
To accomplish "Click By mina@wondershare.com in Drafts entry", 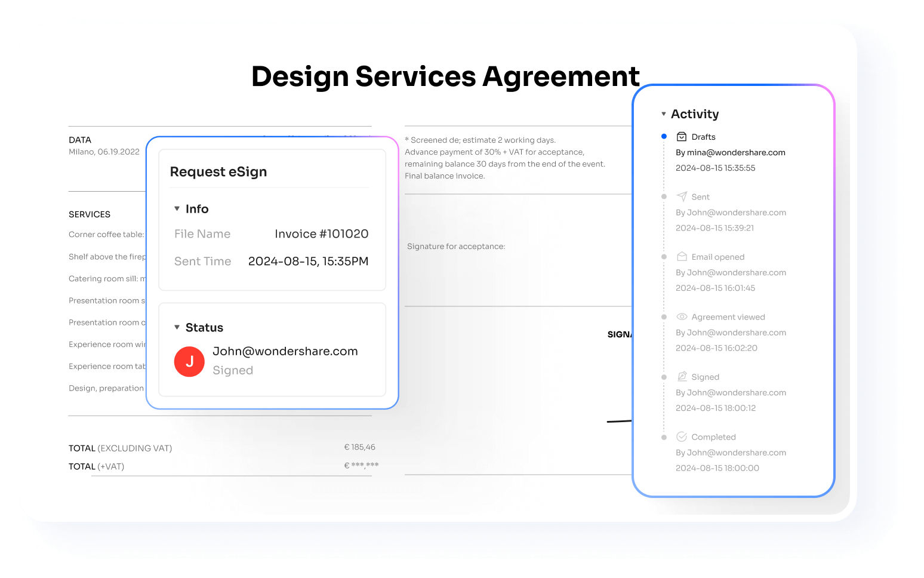I will 731,153.
